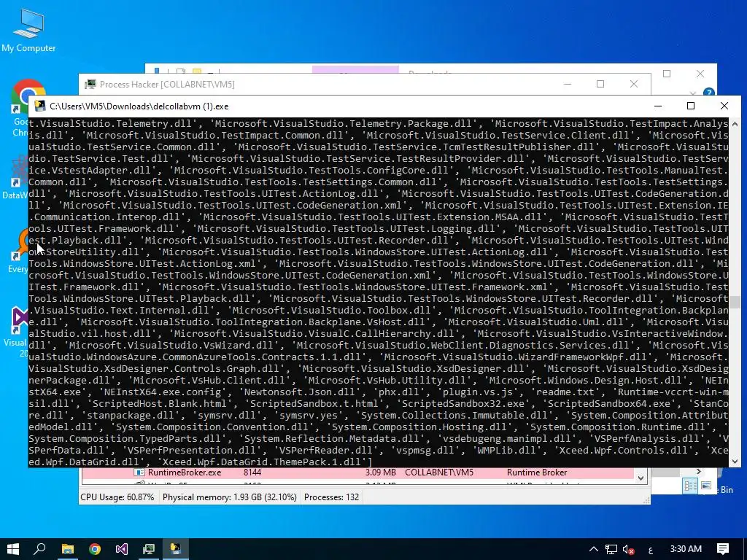
Task: Click the RuntimeBroker.exe process icon
Action: 139,472
